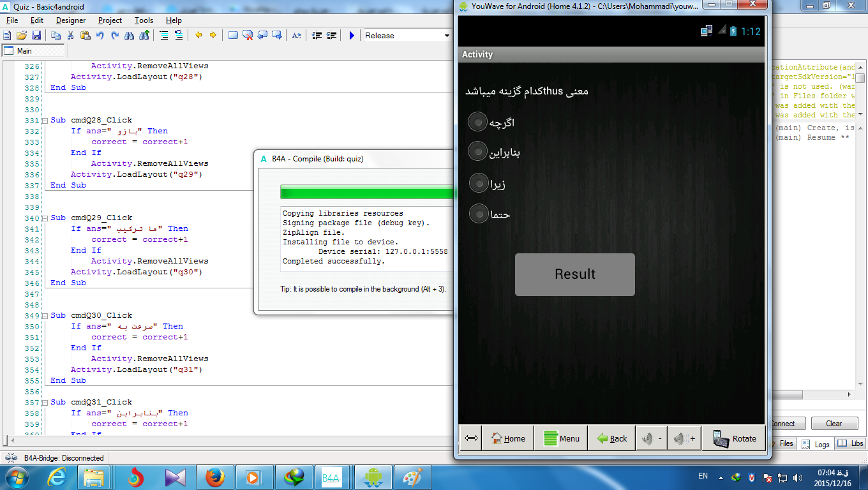Switch to the Libs tab
This screenshot has height=490, width=868.
(x=851, y=443)
